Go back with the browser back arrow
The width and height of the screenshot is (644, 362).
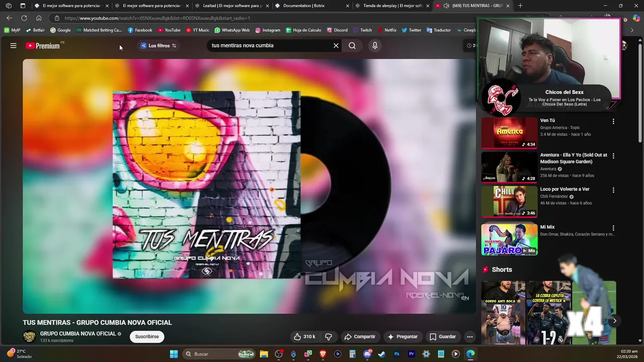(9, 18)
